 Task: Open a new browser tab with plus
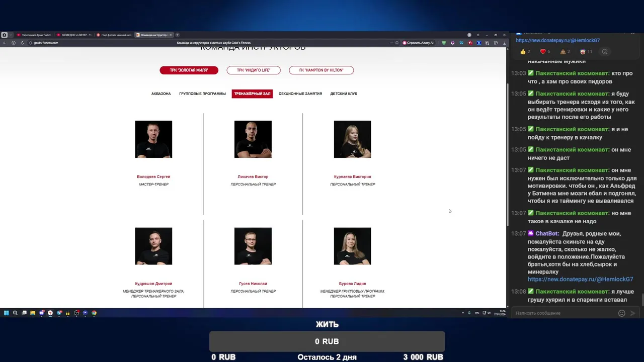click(x=177, y=35)
